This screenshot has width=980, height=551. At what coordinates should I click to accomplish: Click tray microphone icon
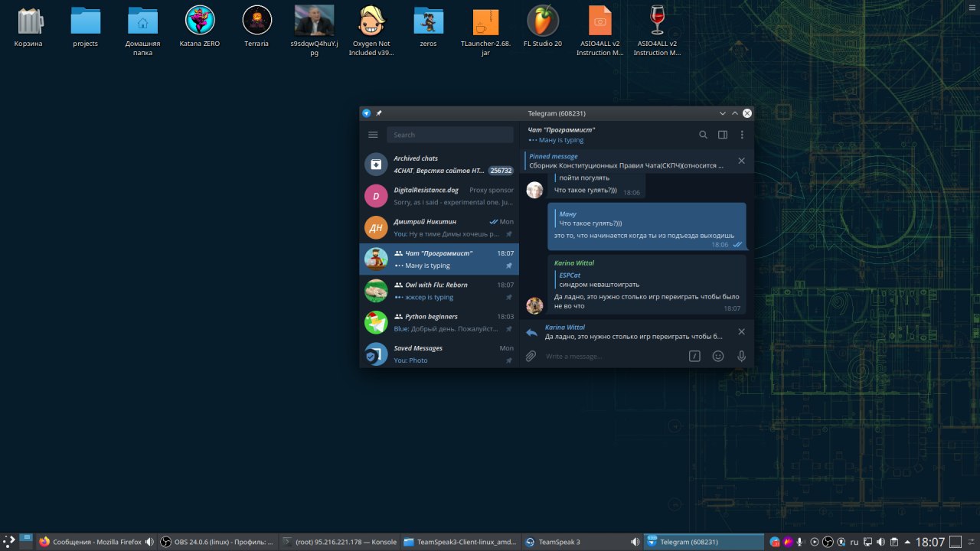799,542
